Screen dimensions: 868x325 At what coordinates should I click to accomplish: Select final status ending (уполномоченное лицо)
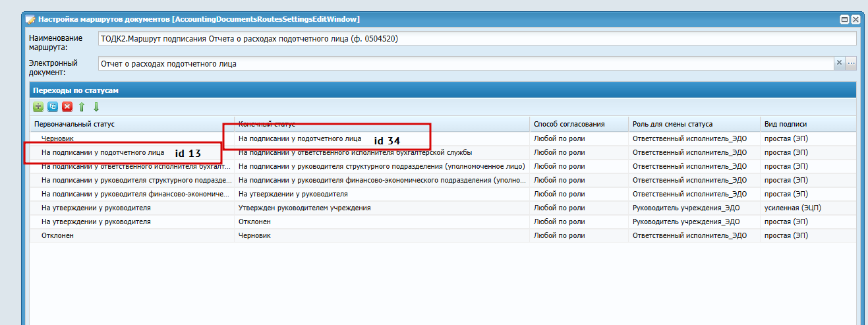pyautogui.click(x=382, y=166)
